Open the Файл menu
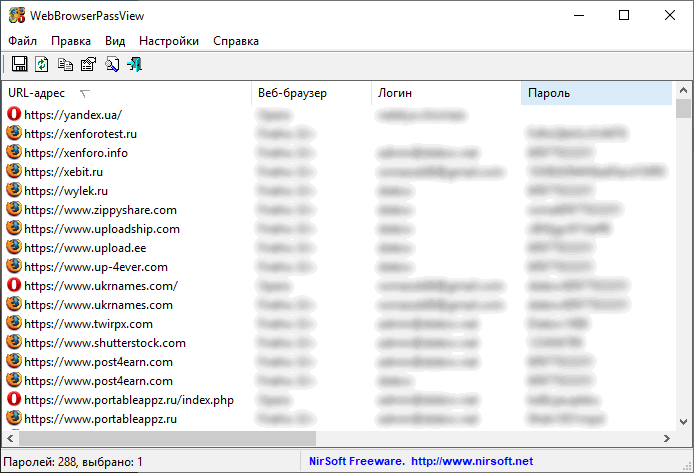The width and height of the screenshot is (694, 473). [22, 41]
